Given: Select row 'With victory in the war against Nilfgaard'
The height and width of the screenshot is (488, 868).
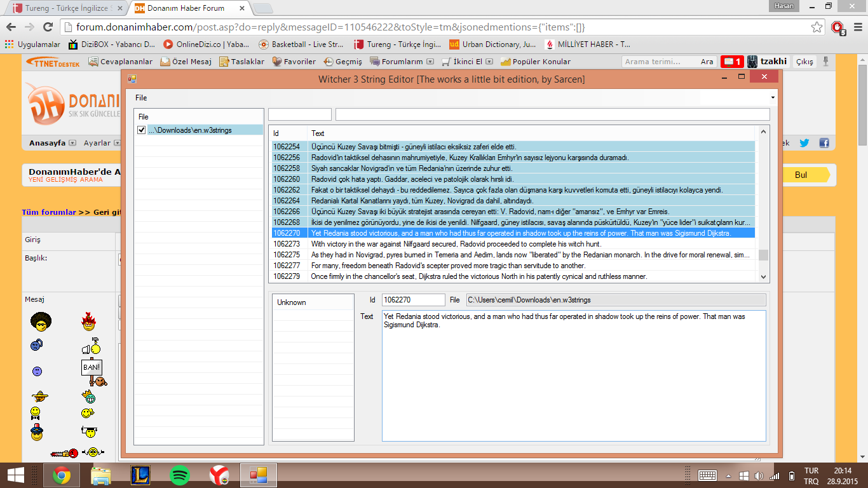Looking at the screenshot, I should [x=513, y=244].
